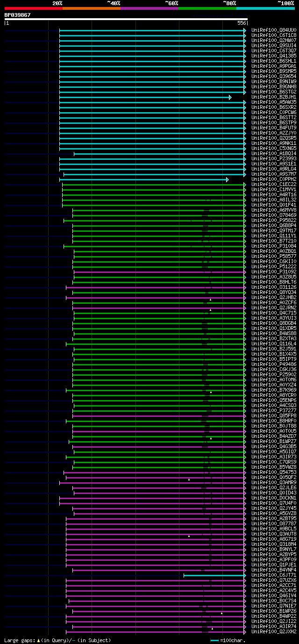299x644 pixels.
Task: Select hit label UniRef100_B9NIW9
Action: click(274, 81)
